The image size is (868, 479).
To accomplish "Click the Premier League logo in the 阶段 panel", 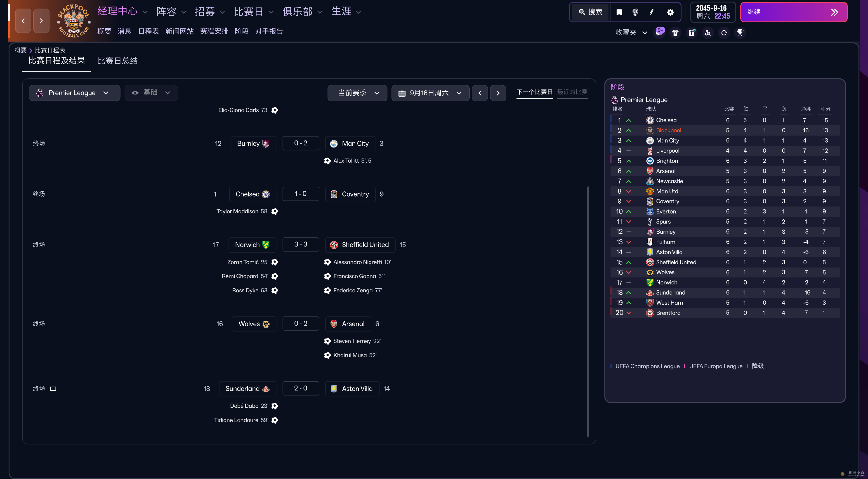I will (615, 100).
